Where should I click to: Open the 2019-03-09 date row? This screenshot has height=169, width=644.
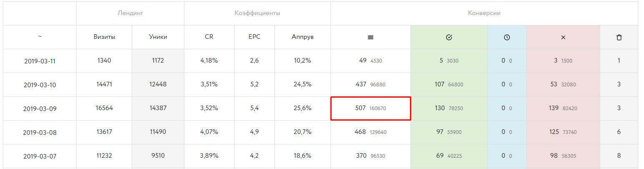coord(40,108)
